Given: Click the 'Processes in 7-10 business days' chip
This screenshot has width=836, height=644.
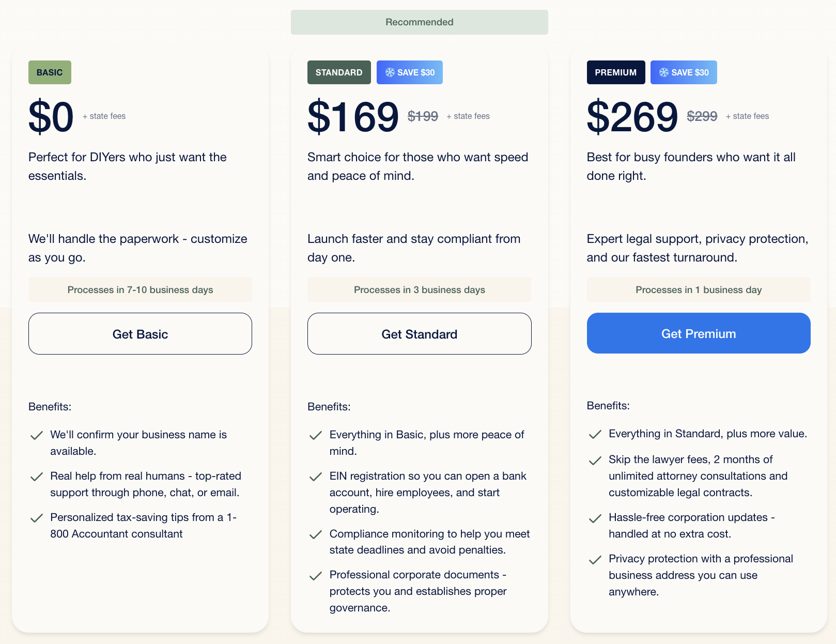Looking at the screenshot, I should [x=140, y=289].
